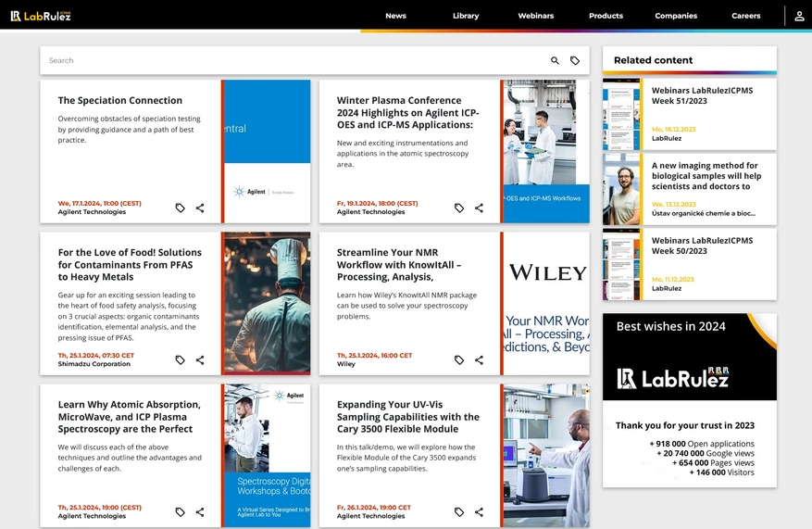This screenshot has height=529, width=812.
Task: Click the Spectroscopy Digital Workshops thumbnail
Action: (268, 456)
